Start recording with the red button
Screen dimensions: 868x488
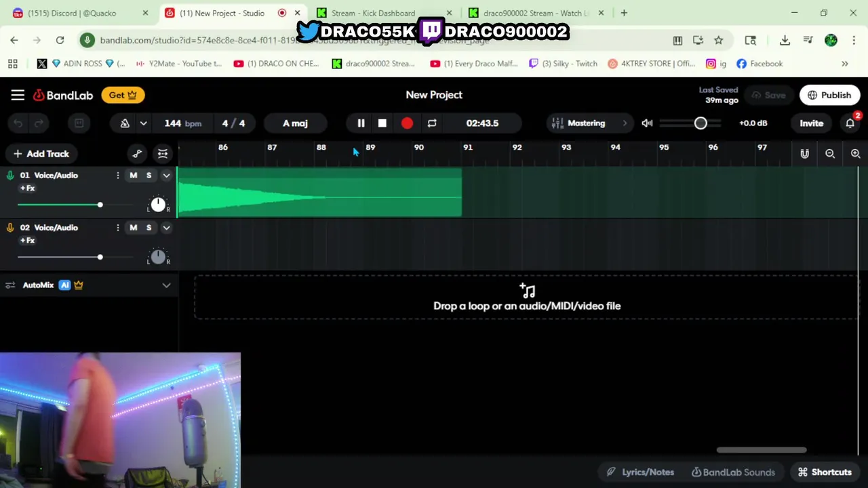(x=407, y=123)
